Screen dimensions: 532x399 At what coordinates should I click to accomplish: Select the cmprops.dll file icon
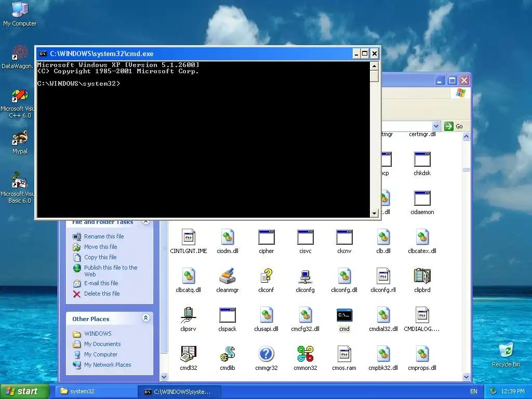pyautogui.click(x=422, y=354)
